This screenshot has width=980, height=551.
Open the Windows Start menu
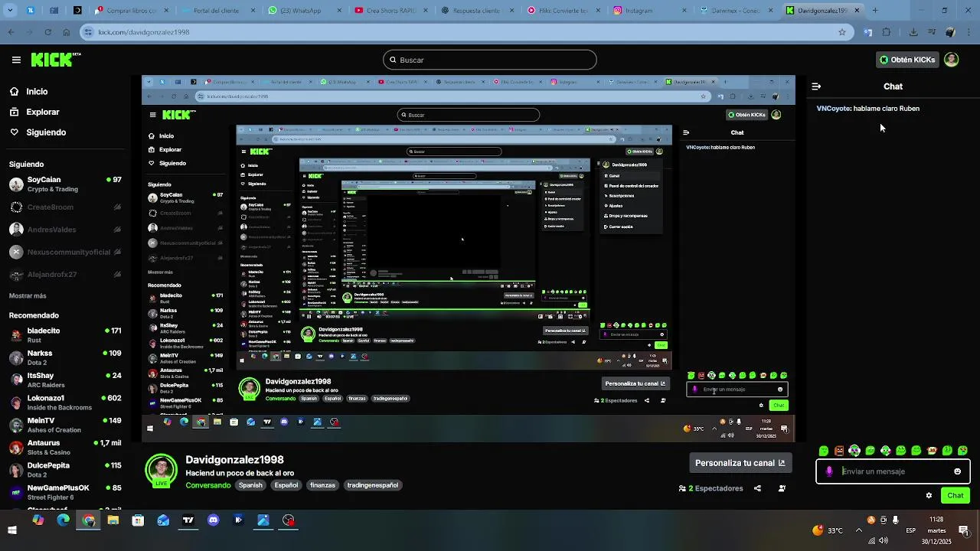(12, 530)
